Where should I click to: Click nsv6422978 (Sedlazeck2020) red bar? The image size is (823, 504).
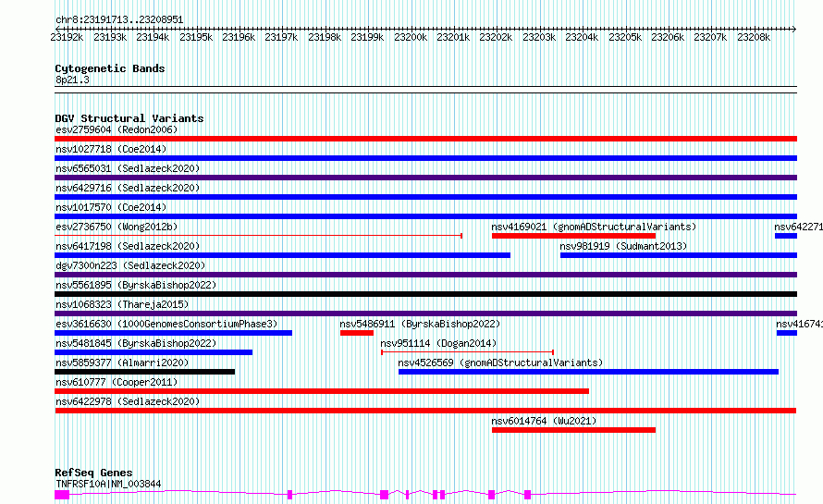coord(425,411)
